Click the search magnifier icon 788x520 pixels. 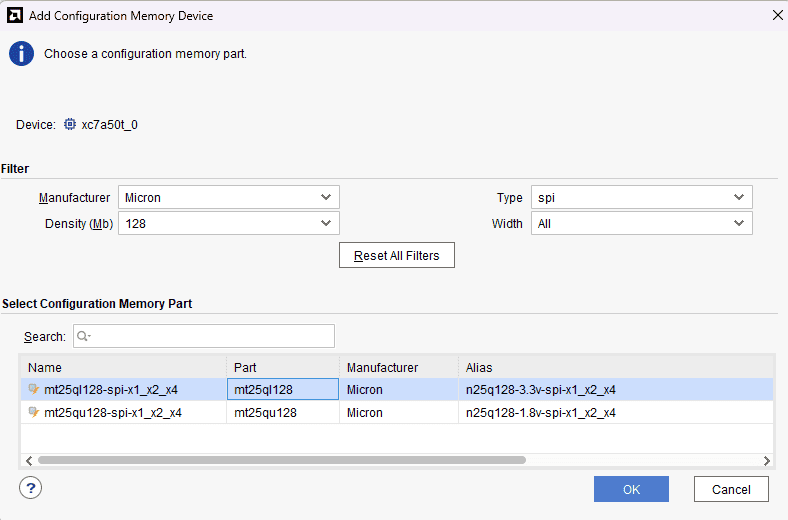coord(83,337)
